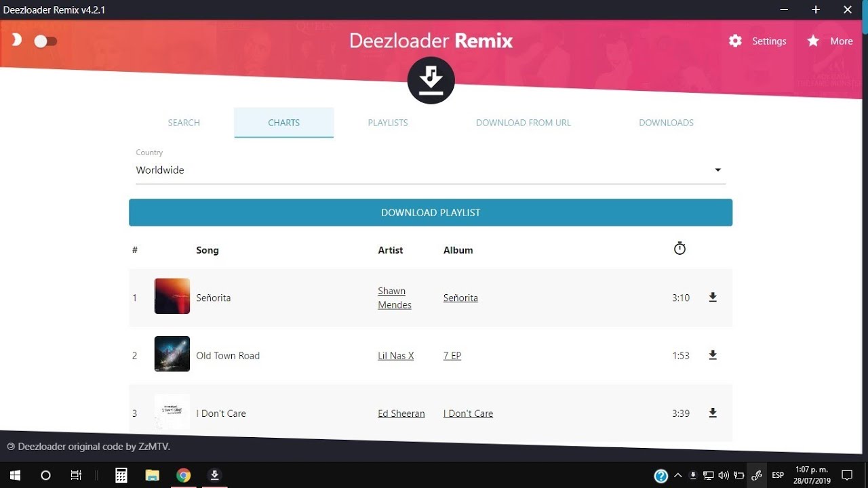Open the Playlists tab

[x=388, y=123]
